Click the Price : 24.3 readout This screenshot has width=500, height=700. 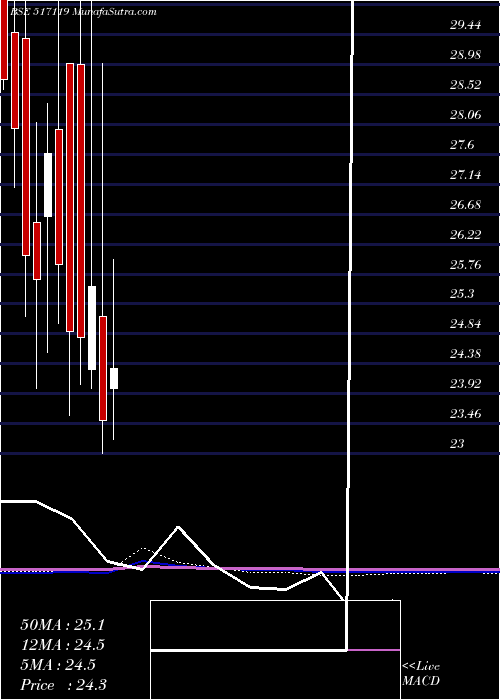pyautogui.click(x=63, y=685)
